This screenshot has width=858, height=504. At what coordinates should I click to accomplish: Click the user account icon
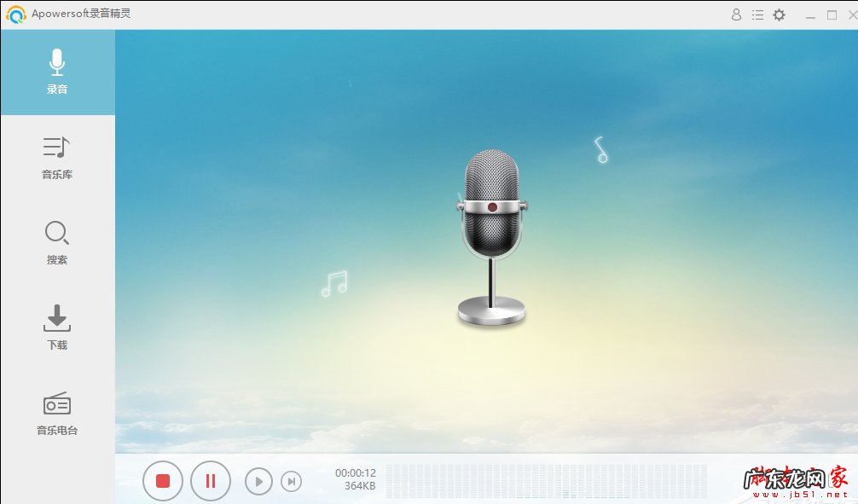[x=735, y=14]
